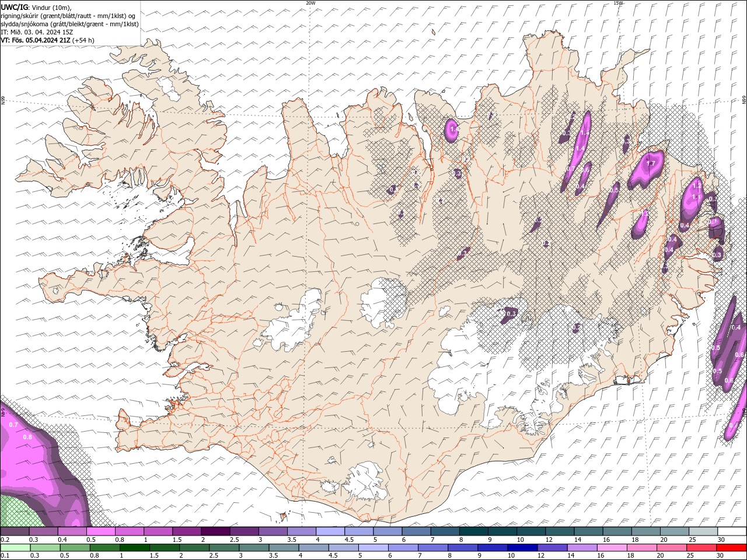The height and width of the screenshot is (560, 747).
Task: Pick the bright red 30 rain legend swatch
Action: click(x=731, y=548)
